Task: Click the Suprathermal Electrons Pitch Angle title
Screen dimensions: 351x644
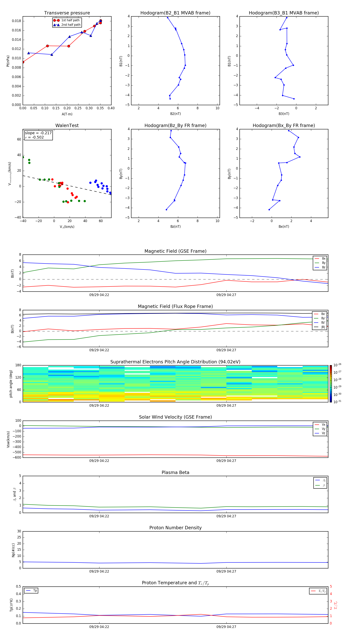Action: pos(175,362)
